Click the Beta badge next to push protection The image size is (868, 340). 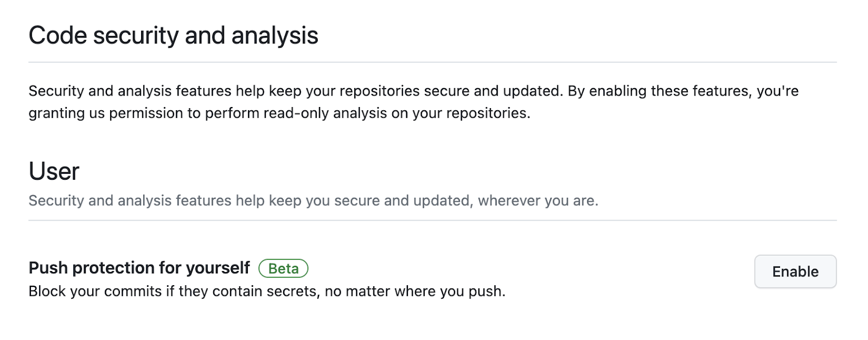point(283,268)
